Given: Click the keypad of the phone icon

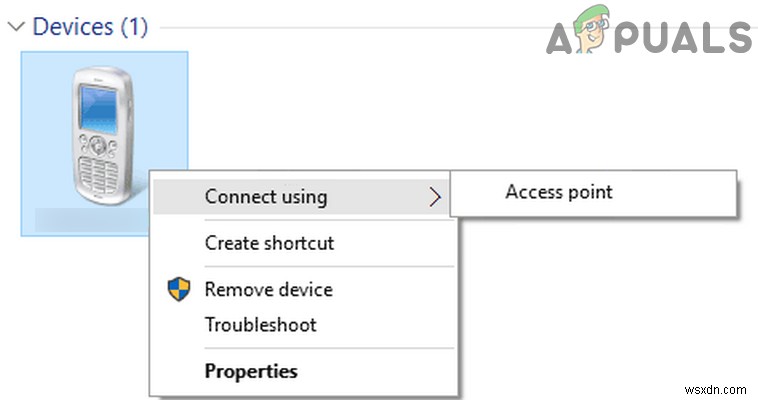Looking at the screenshot, I should (98, 173).
